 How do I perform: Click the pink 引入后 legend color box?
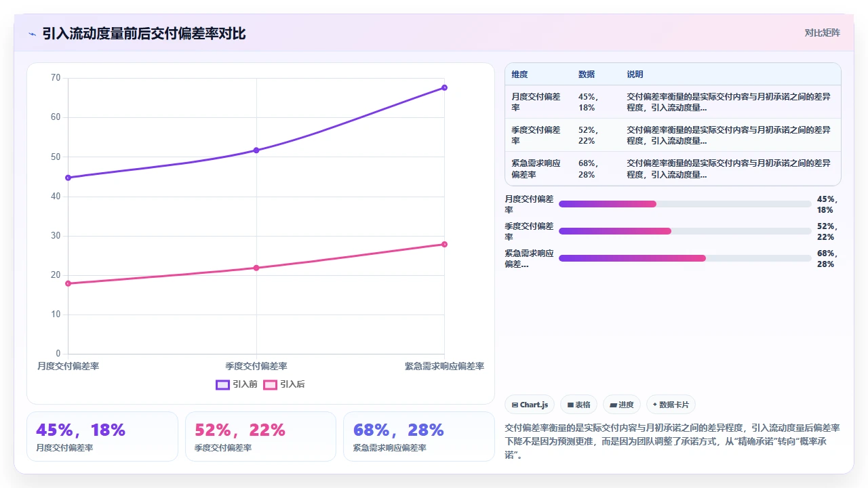pos(270,384)
